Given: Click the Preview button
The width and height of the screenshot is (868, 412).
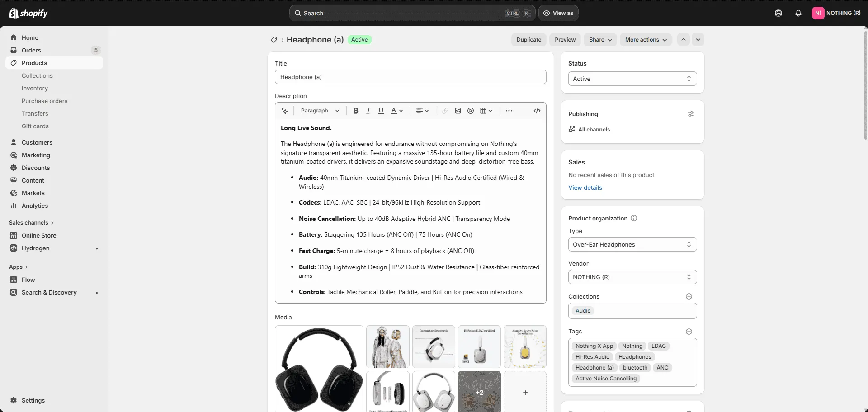Looking at the screenshot, I should pyautogui.click(x=565, y=40).
